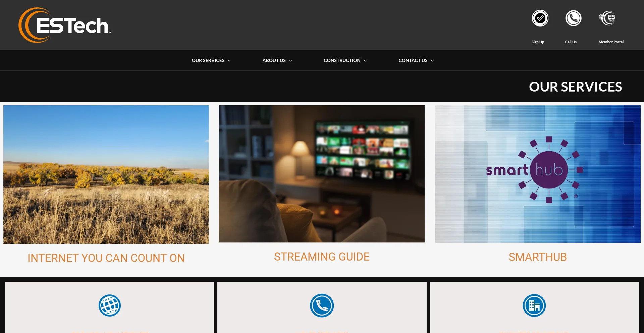This screenshot has width=644, height=333.
Task: Expand the About Us dropdown arrow
Action: (x=290, y=61)
